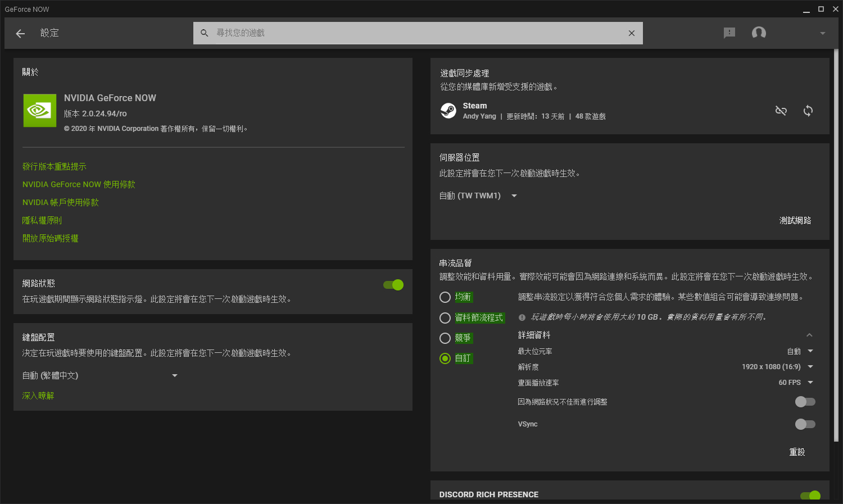This screenshot has width=843, height=504.
Task: Open NVIDIA GeForce NOW 使用條款 link
Action: tap(79, 184)
